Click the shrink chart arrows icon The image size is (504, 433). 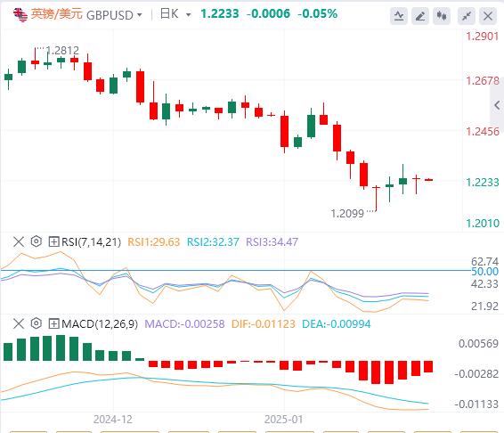[x=467, y=15]
